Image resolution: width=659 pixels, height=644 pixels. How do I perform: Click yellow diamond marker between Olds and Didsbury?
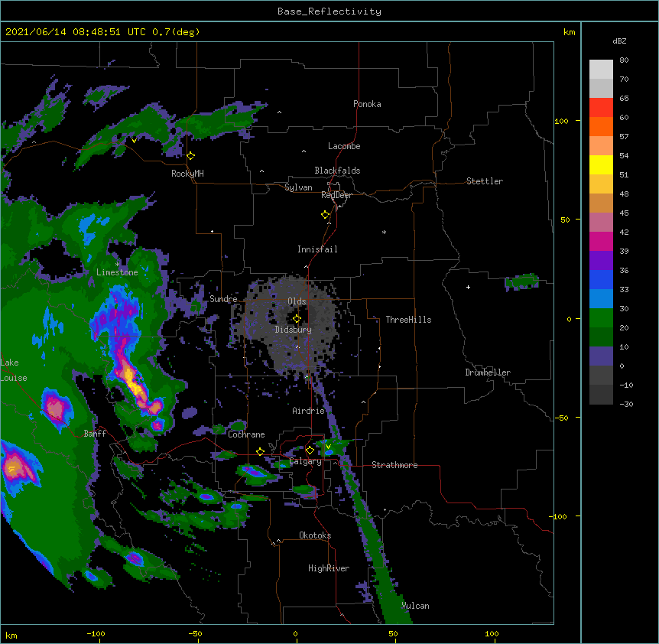[297, 319]
